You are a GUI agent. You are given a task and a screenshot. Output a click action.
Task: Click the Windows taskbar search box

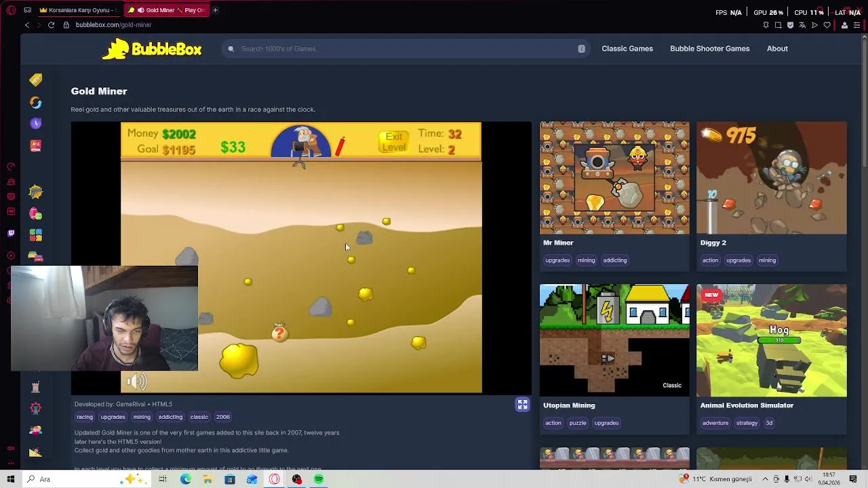point(85,479)
